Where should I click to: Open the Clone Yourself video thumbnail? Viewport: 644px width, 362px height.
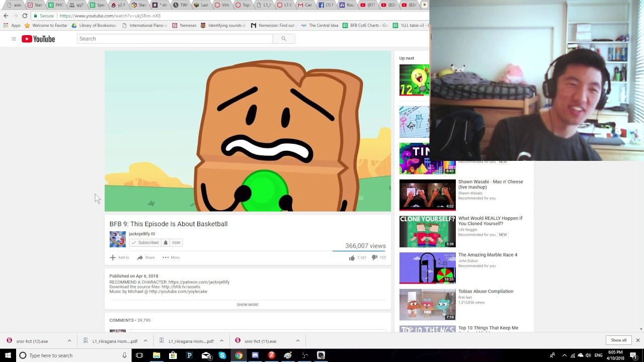point(427,231)
